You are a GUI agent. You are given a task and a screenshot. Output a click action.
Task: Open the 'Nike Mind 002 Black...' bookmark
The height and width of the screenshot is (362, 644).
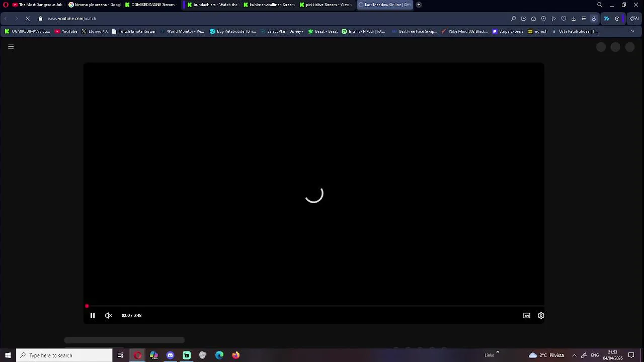point(465,31)
